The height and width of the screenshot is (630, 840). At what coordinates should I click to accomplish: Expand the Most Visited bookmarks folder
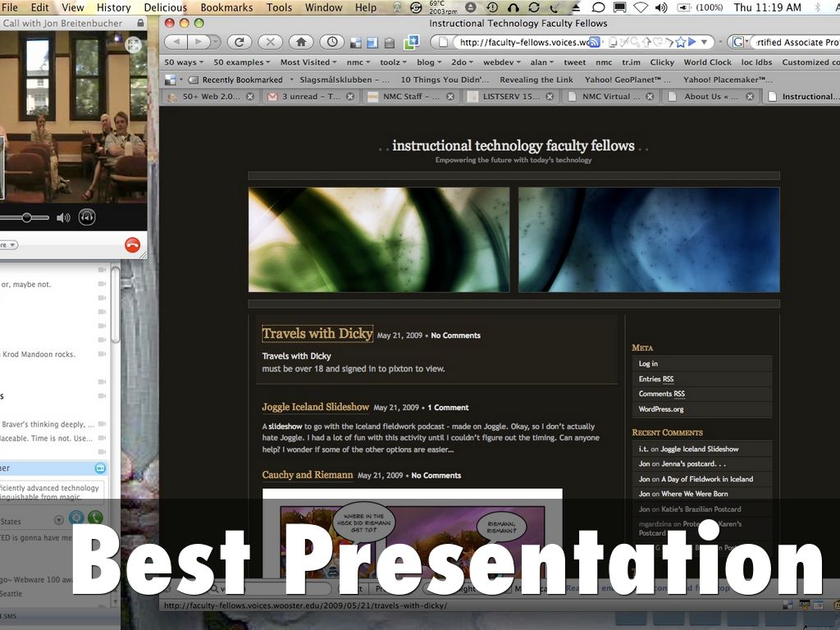coord(309,62)
